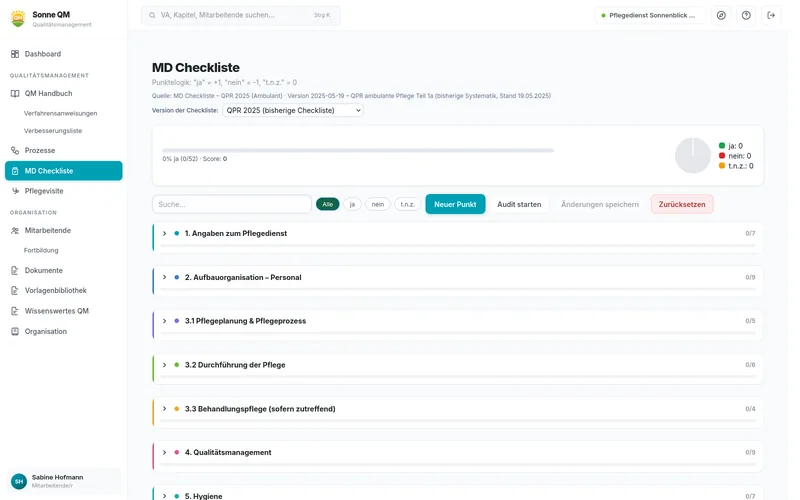The image size is (800, 500).
Task: Open Mitarbeitende page
Action: point(63,231)
